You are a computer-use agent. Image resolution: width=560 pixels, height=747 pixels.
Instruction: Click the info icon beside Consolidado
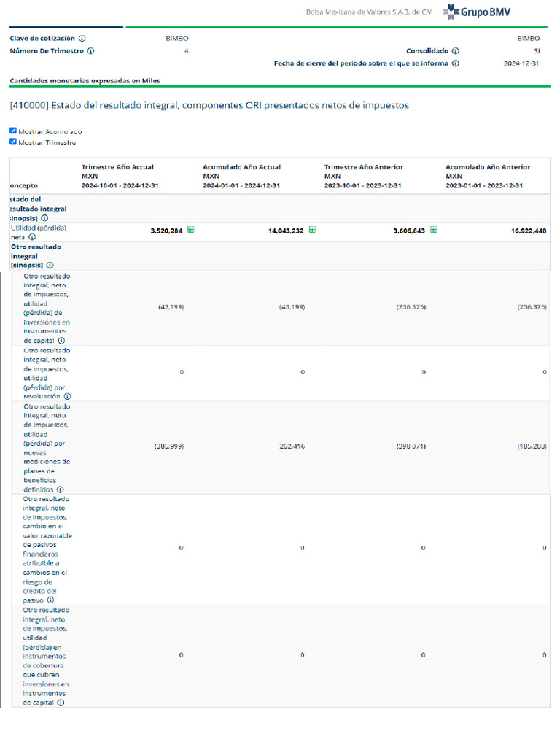pyautogui.click(x=455, y=51)
